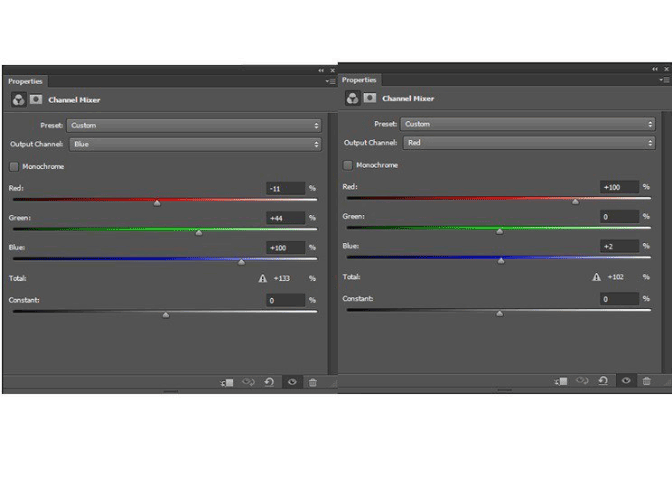The width and height of the screenshot is (672, 504).
Task: Click Green value field showing +44
Action: coord(285,218)
